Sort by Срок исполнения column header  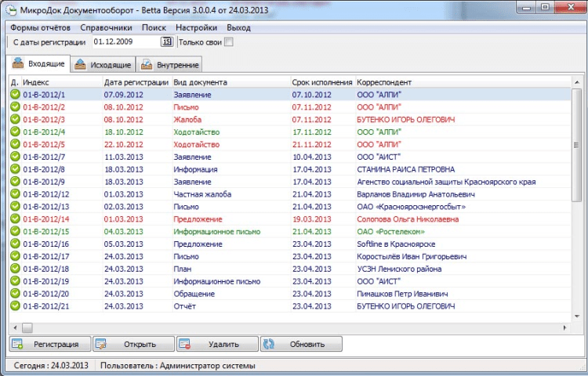322,82
